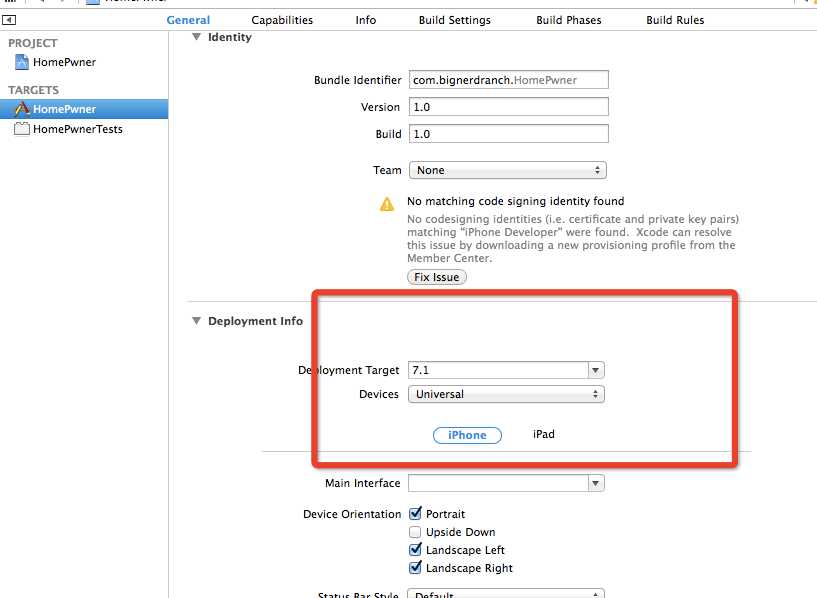The height and width of the screenshot is (598, 817).
Task: Open the Deployment Target dropdown arrow
Action: tap(596, 370)
